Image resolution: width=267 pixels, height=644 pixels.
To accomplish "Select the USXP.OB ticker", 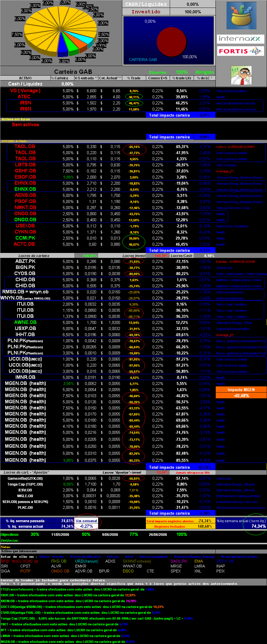I will click(x=25, y=328).
